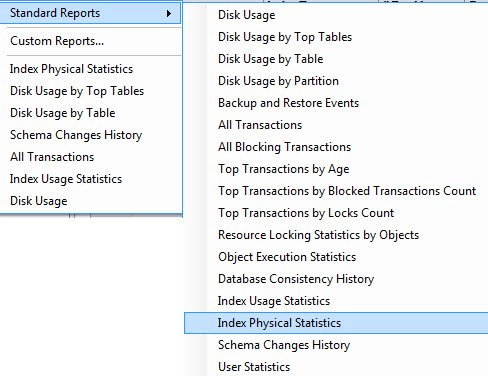Select Schema Changes History in Standard Reports submenu

pyautogui.click(x=284, y=345)
